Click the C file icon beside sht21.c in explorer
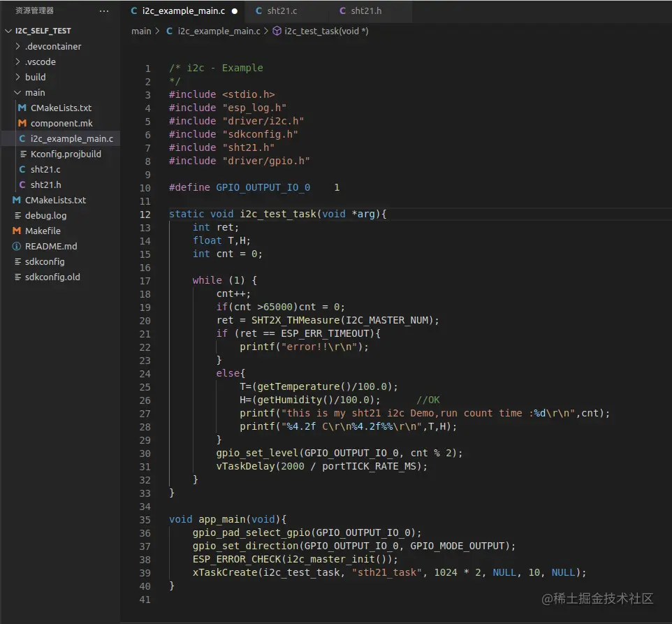The image size is (672, 624). [22, 169]
